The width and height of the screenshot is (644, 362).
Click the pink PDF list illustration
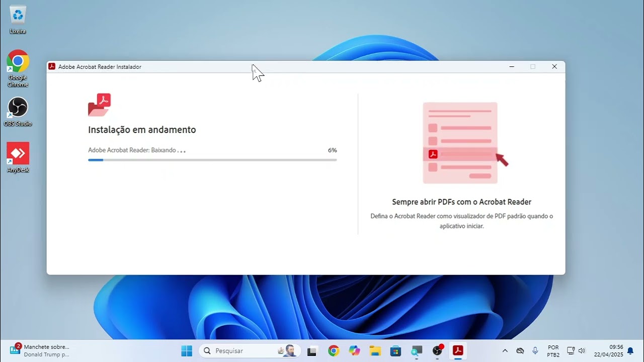coord(465,143)
